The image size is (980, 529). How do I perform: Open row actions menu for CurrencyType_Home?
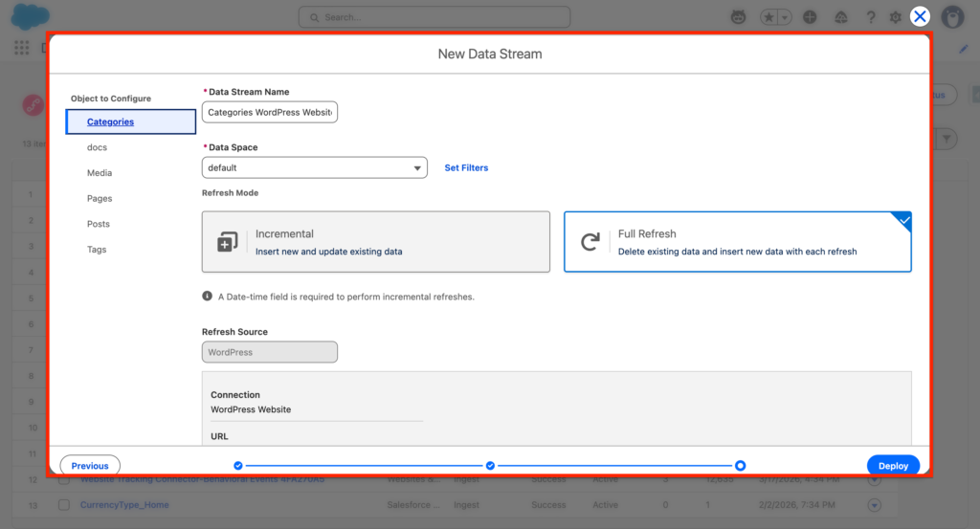pyautogui.click(x=874, y=505)
